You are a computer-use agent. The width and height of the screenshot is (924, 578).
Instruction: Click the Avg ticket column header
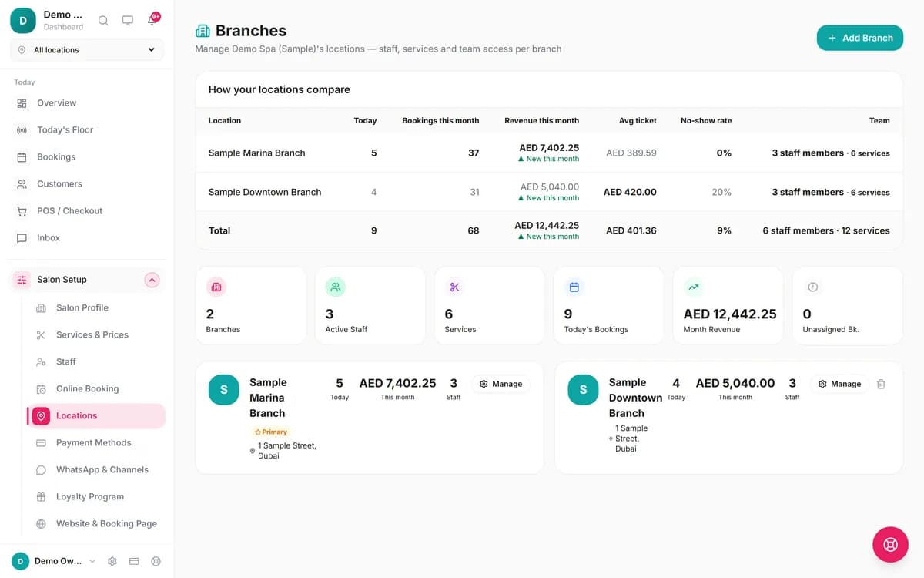[638, 121]
